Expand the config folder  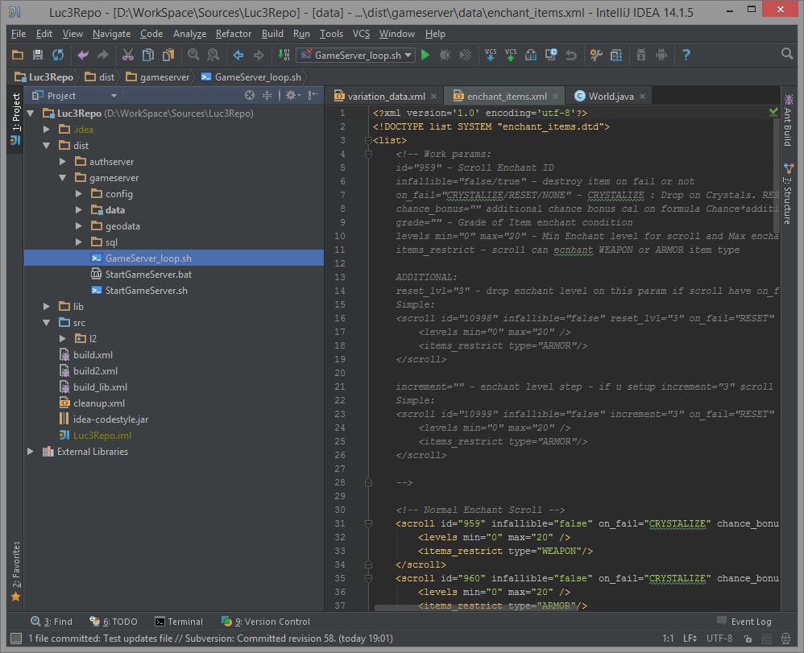(x=79, y=193)
